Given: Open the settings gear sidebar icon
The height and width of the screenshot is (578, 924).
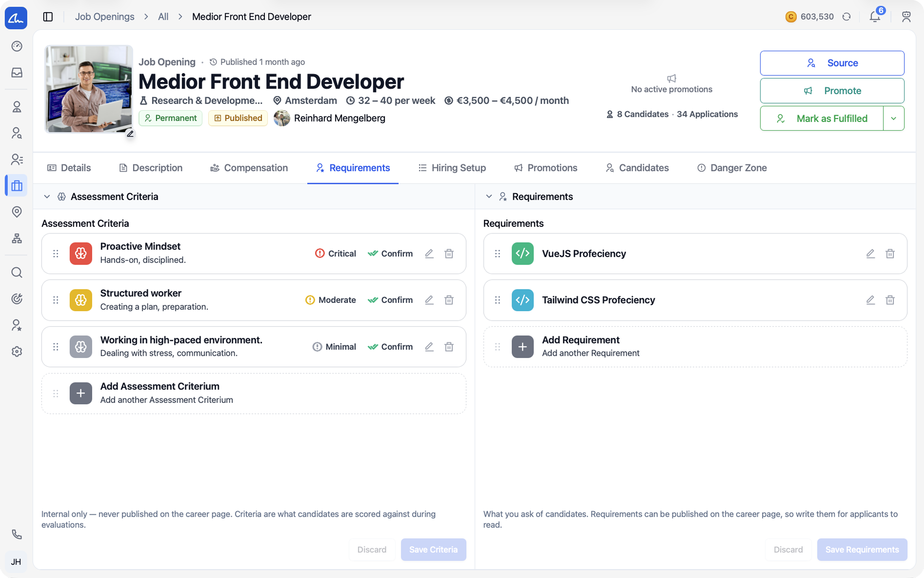Looking at the screenshot, I should click(17, 352).
